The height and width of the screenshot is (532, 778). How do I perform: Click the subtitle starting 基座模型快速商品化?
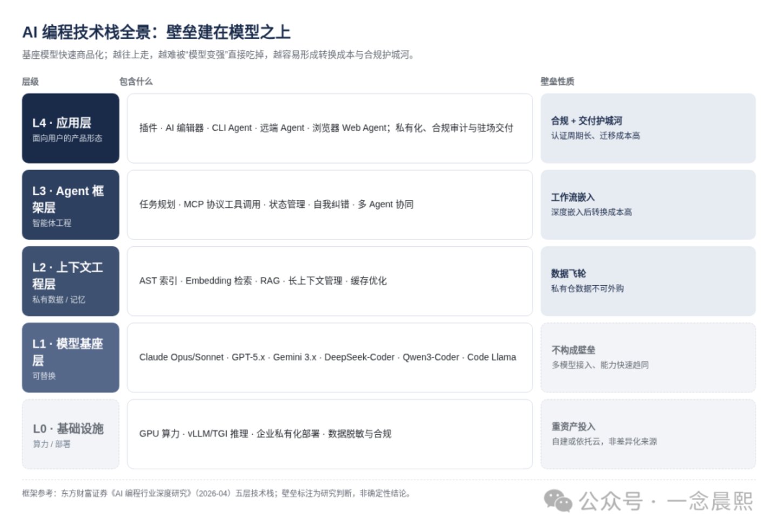218,55
